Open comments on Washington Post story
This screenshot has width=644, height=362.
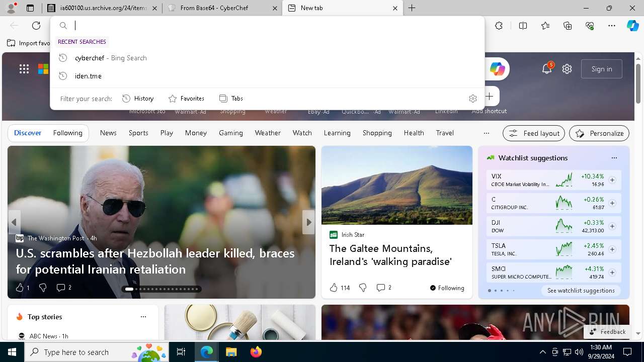pyautogui.click(x=64, y=288)
